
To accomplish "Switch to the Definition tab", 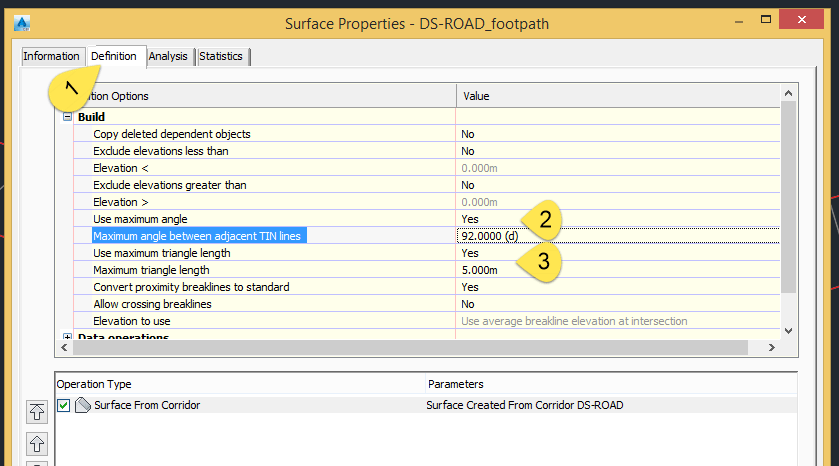I will [x=114, y=56].
